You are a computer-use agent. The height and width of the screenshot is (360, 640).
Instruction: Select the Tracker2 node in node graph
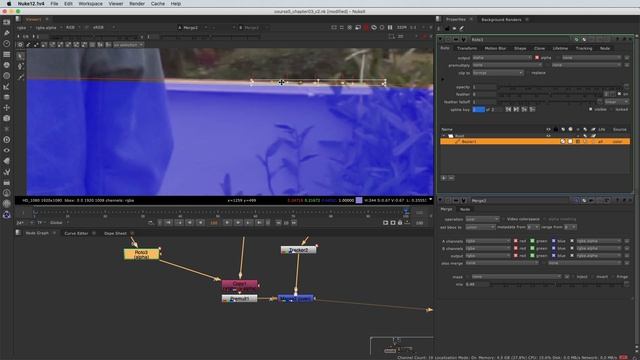(x=298, y=250)
